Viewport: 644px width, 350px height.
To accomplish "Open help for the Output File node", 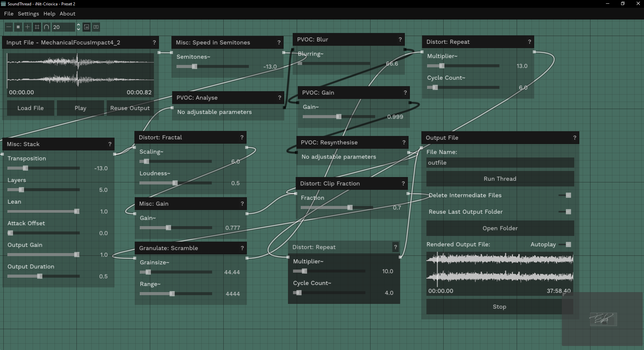I will tap(575, 138).
